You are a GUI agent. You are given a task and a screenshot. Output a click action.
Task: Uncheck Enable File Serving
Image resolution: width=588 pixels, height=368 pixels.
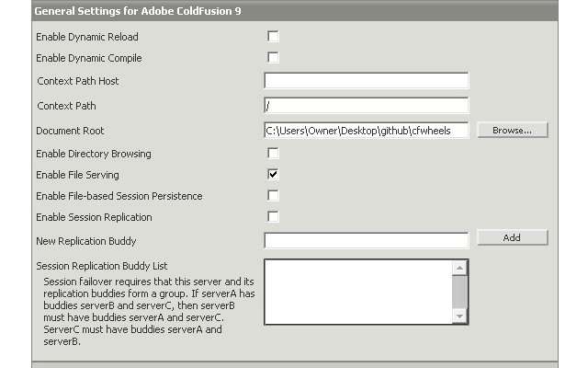pos(273,174)
